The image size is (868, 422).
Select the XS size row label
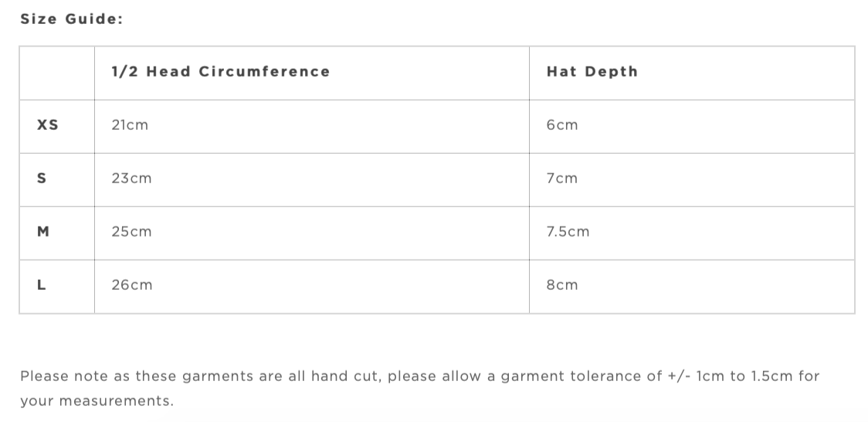[x=47, y=125]
